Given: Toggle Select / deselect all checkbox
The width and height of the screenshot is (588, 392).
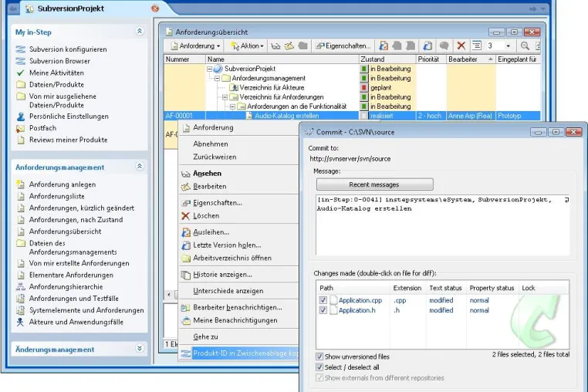Looking at the screenshot, I should [319, 367].
